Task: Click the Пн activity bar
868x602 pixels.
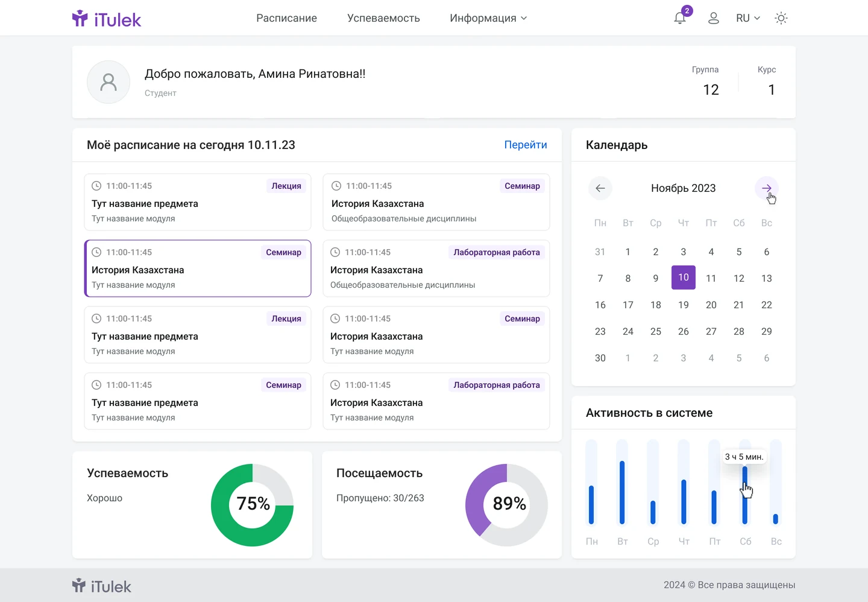Action: pyautogui.click(x=591, y=504)
